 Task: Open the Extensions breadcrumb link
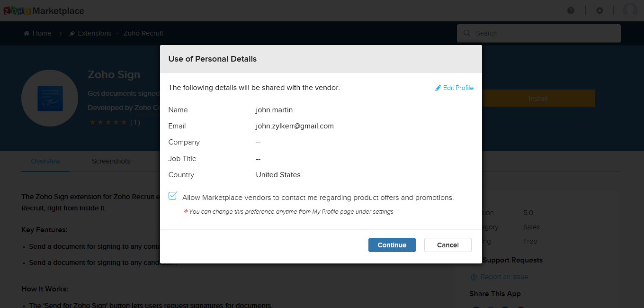(90, 33)
